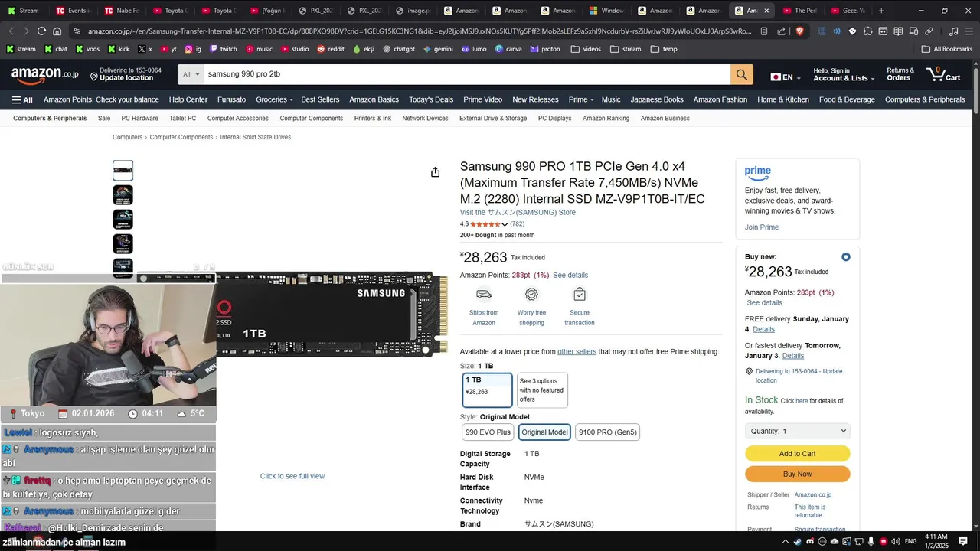Select the Original Model style
Image resolution: width=980 pixels, height=551 pixels.
(544, 432)
